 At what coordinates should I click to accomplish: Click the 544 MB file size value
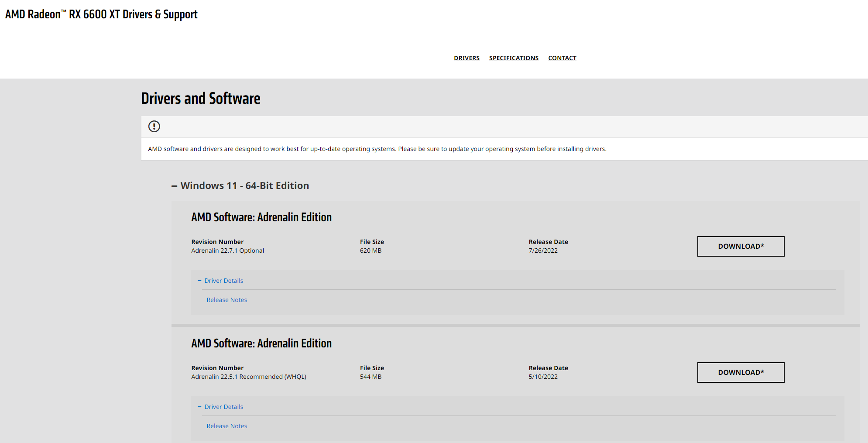[x=371, y=377]
